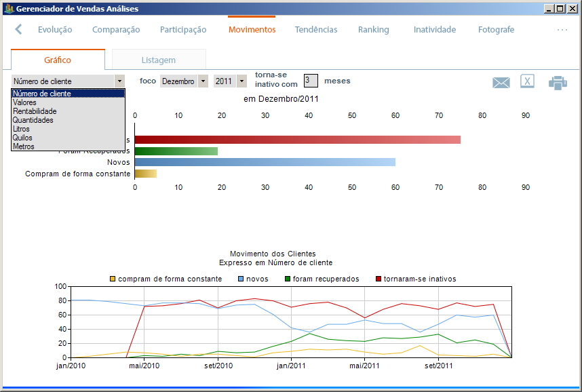Click the inactive months input field

(x=310, y=81)
